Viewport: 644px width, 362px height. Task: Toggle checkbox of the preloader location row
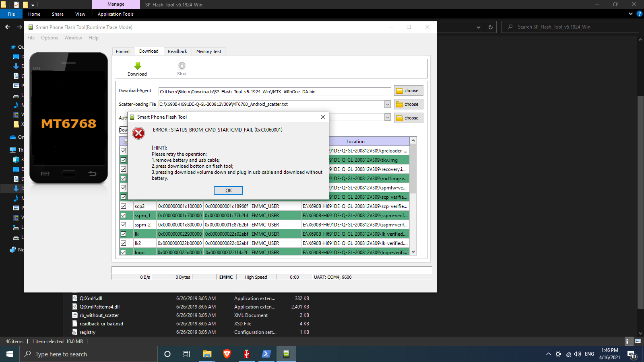(124, 151)
